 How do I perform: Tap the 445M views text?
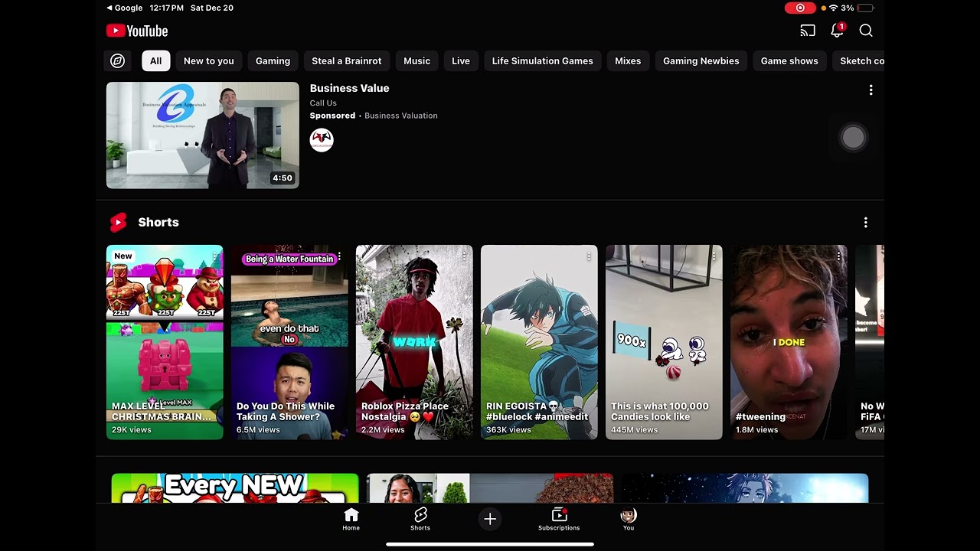(634, 430)
